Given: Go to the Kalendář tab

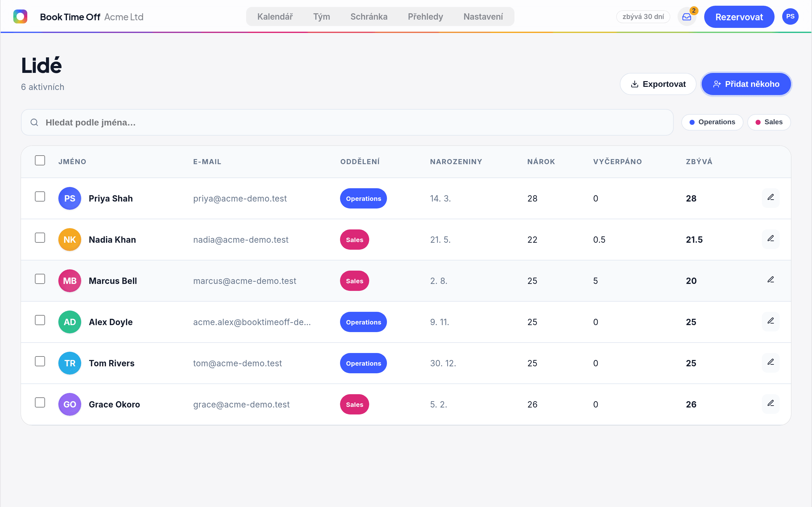Looking at the screenshot, I should tap(275, 17).
